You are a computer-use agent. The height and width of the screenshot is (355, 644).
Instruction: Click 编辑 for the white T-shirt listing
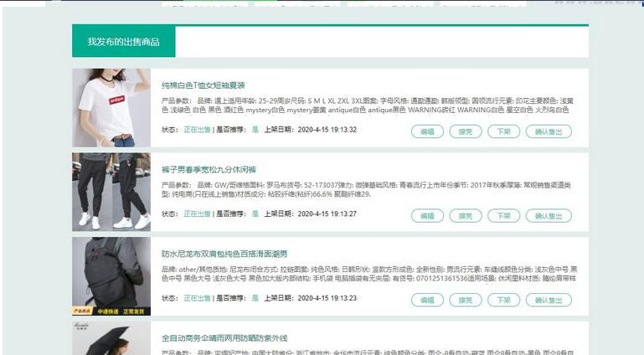[426, 131]
